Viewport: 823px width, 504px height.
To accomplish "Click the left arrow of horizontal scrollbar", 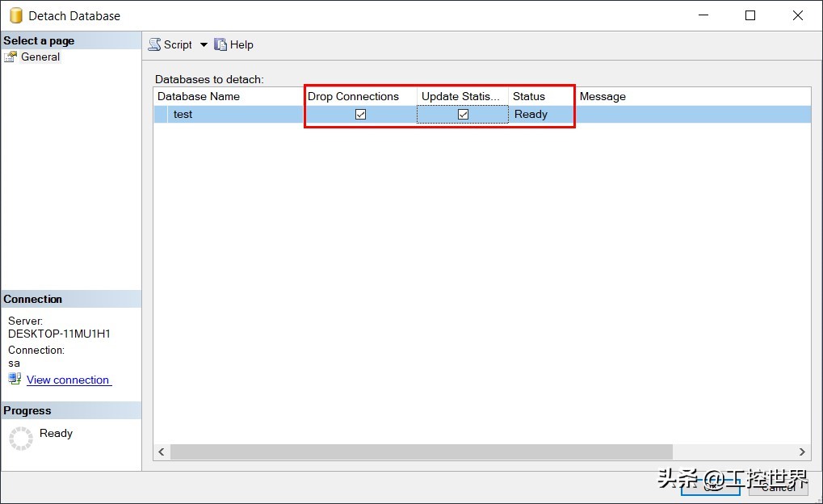I will (x=161, y=452).
